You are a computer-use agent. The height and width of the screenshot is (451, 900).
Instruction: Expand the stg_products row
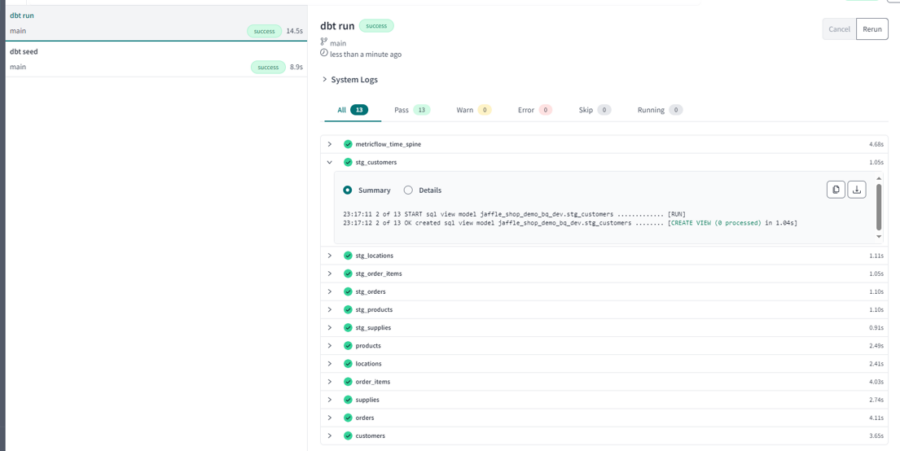[329, 309]
